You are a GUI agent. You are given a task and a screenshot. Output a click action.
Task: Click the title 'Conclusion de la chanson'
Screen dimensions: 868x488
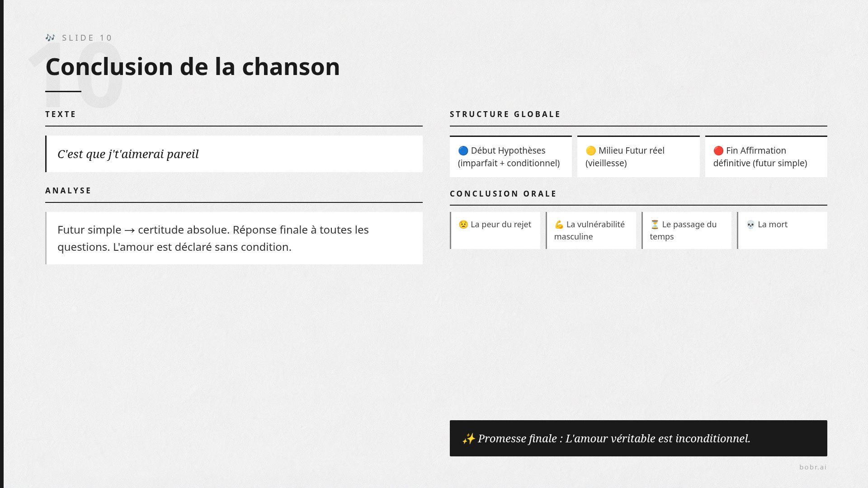(x=193, y=67)
